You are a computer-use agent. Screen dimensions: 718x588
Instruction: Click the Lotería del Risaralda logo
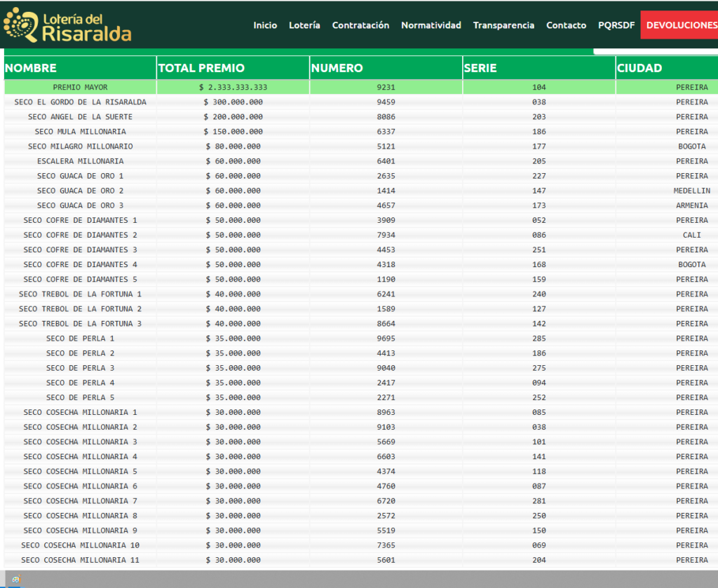(67, 25)
